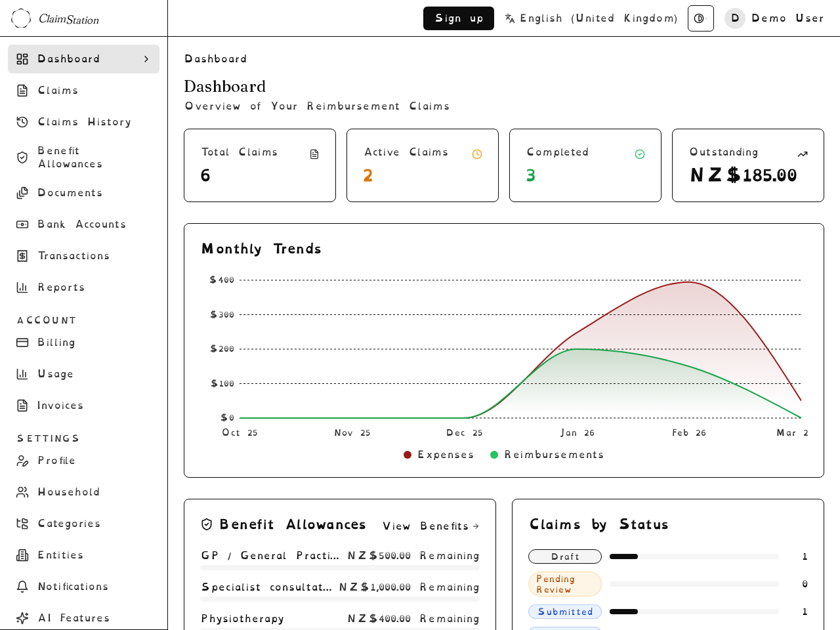Click document icon on Total Claims card

pos(314,154)
